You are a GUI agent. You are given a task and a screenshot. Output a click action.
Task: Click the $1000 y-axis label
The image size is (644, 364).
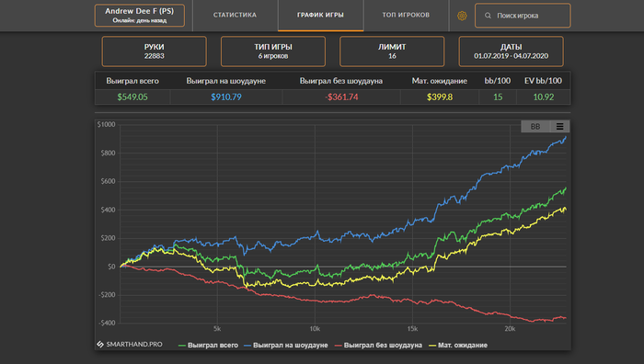tap(107, 125)
